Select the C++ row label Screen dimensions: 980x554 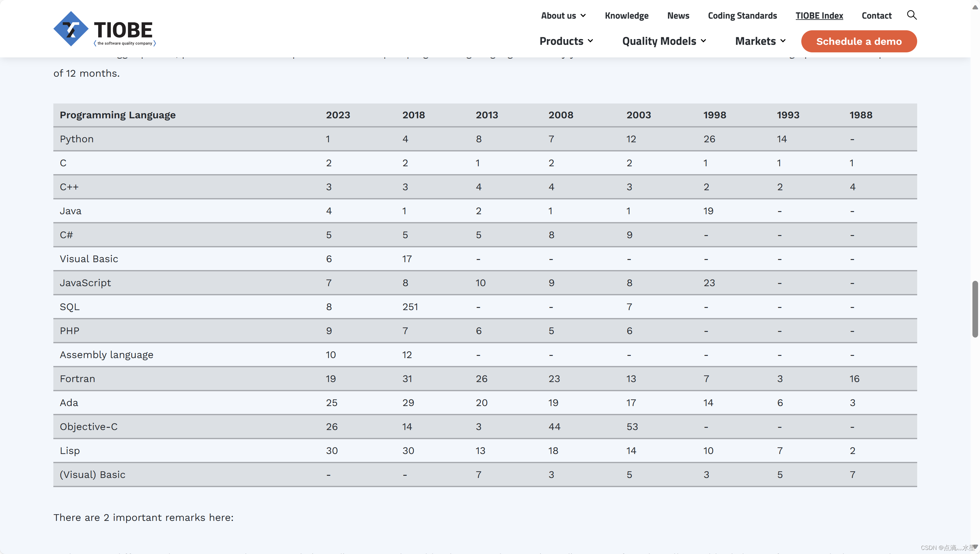[x=69, y=187]
